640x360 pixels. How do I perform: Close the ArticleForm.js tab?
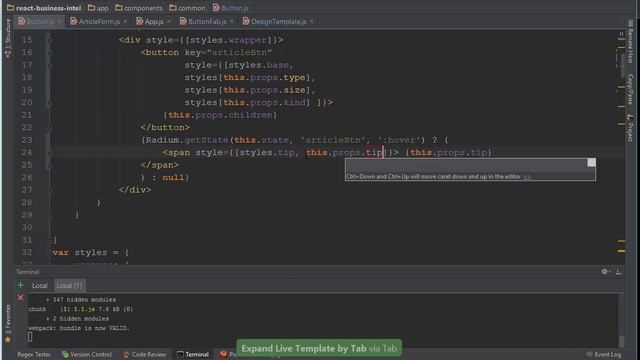pyautogui.click(x=125, y=21)
